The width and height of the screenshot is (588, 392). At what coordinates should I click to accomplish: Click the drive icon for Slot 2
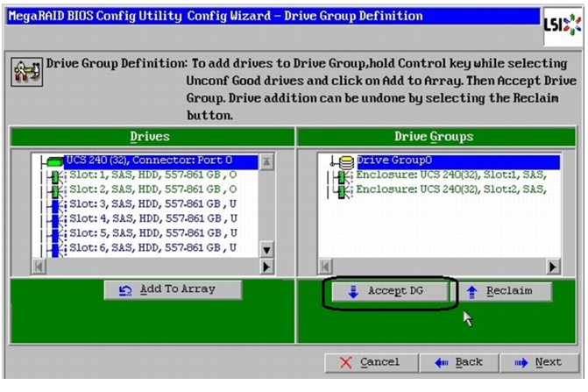tap(57, 190)
